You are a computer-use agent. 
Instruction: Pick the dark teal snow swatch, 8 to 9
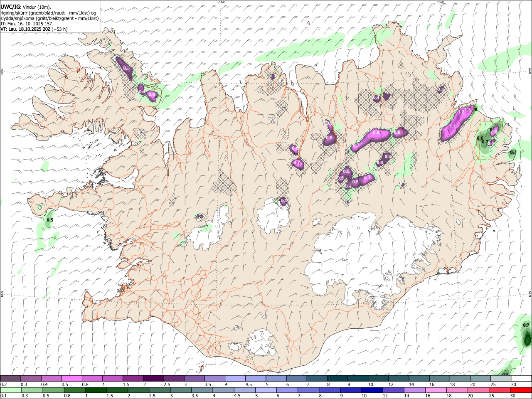[x=337, y=379]
